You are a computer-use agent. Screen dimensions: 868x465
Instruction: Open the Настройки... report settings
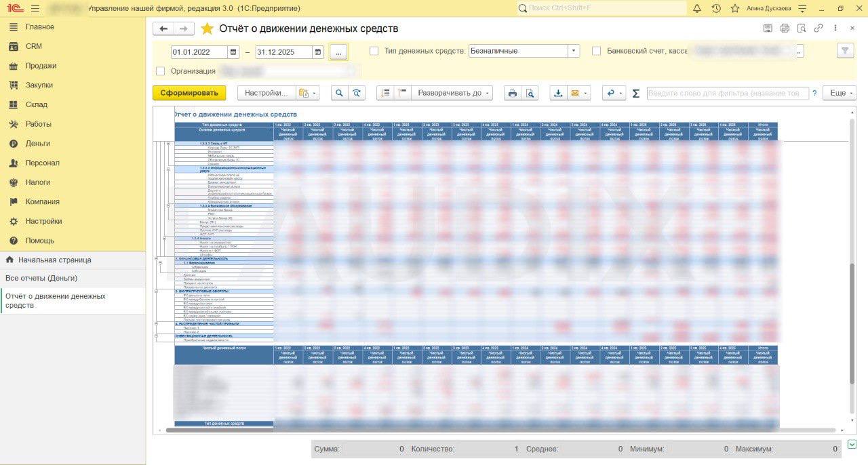coord(267,93)
